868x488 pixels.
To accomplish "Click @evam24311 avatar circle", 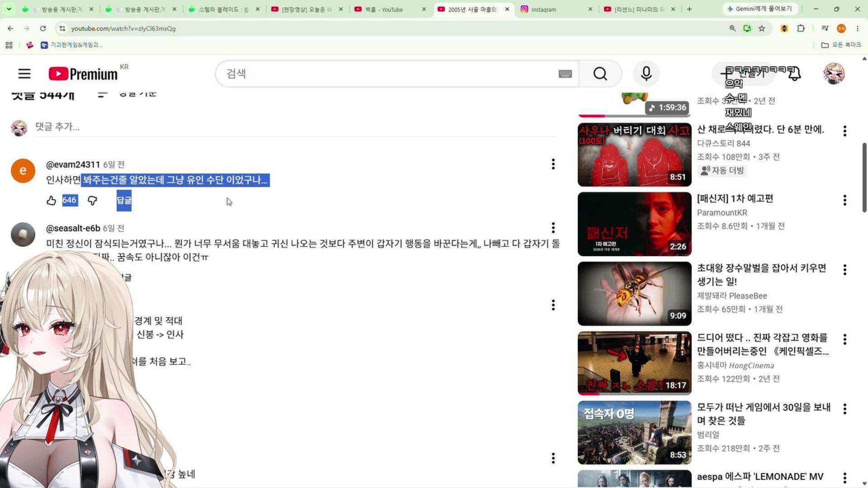I will tap(23, 171).
